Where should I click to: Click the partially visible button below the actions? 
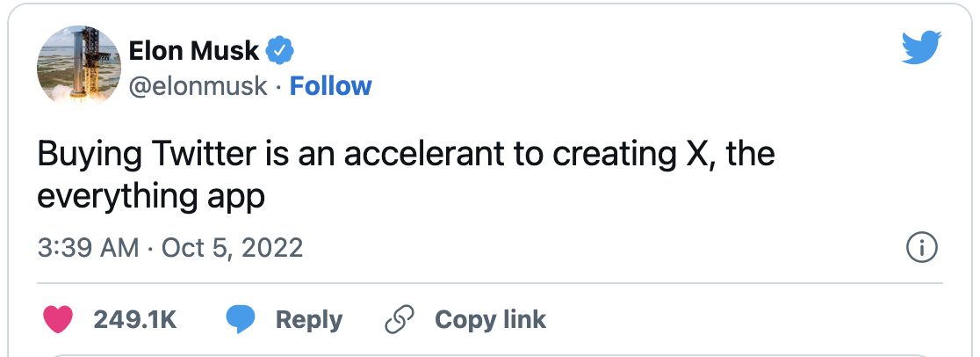click(x=489, y=353)
